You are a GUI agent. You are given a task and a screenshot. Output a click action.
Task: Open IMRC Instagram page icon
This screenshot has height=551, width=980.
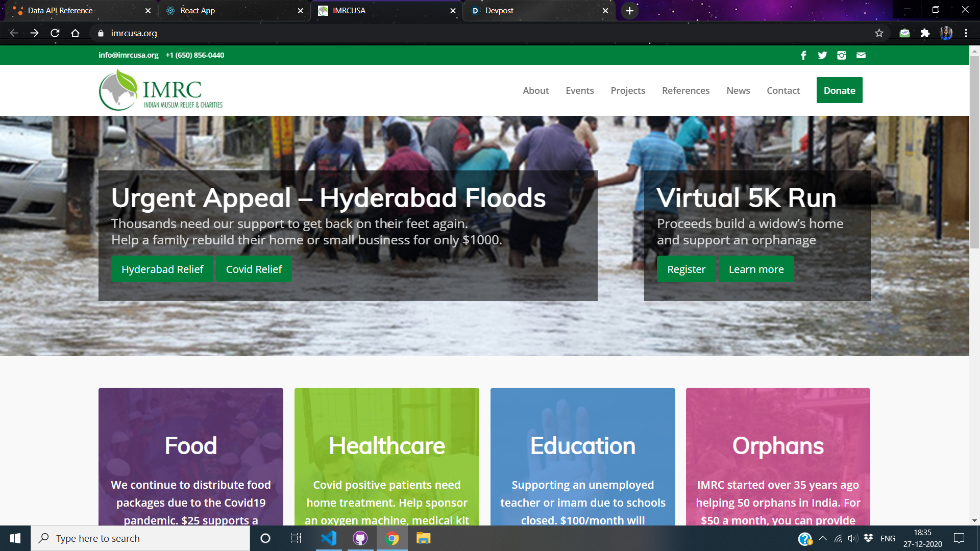pyautogui.click(x=842, y=55)
